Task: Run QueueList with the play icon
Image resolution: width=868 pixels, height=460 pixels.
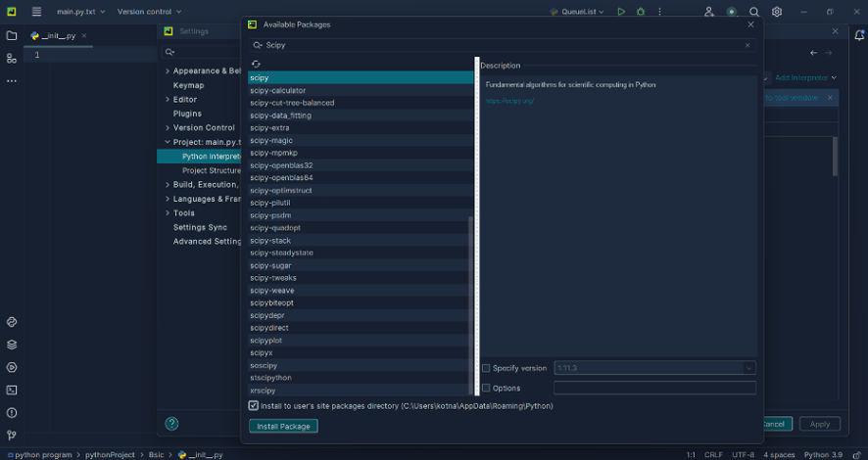Action: [621, 11]
